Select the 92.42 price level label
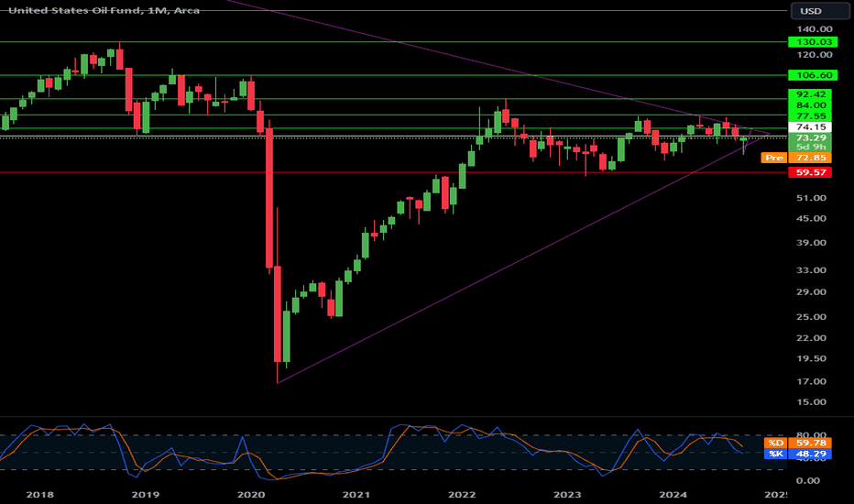 [810, 94]
